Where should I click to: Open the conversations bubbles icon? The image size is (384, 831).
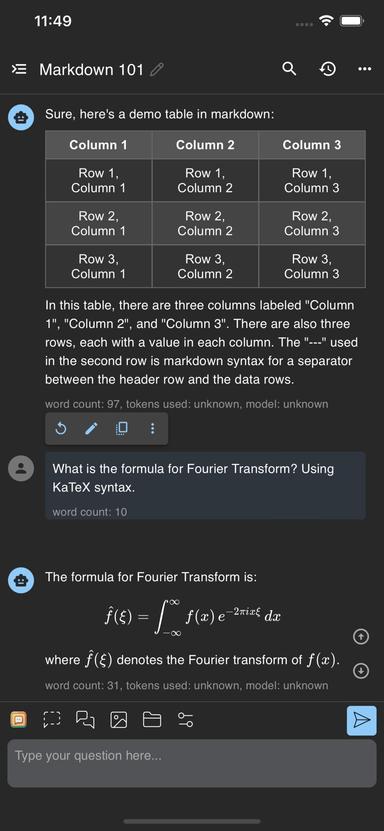[x=85, y=719]
